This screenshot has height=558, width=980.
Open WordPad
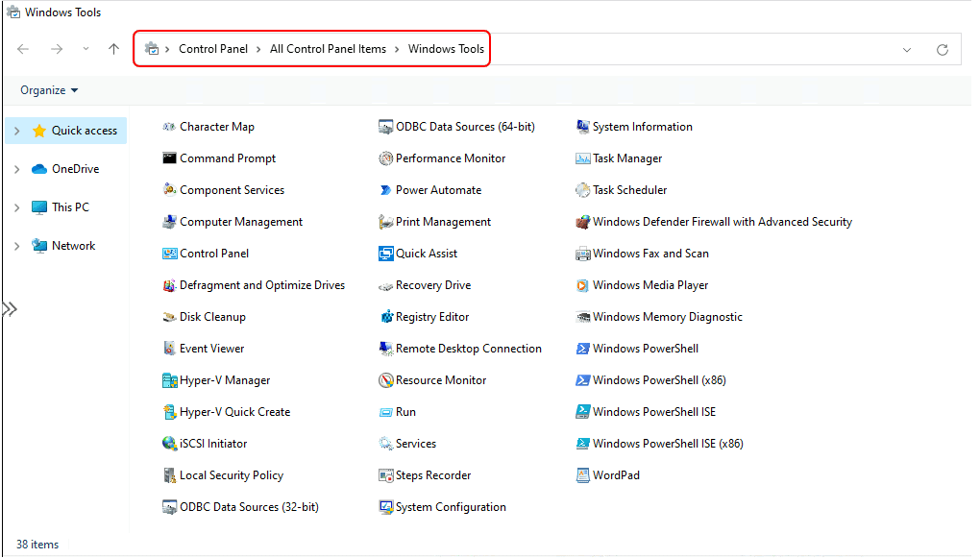click(614, 474)
